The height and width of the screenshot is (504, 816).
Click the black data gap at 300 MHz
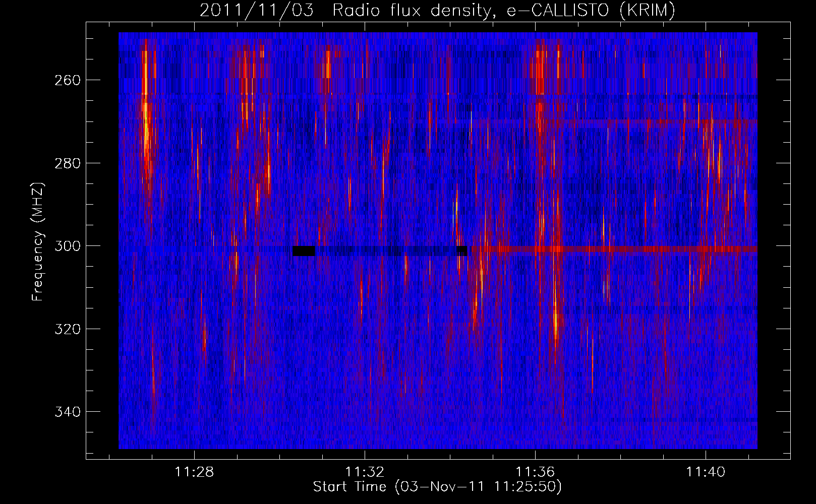(304, 250)
